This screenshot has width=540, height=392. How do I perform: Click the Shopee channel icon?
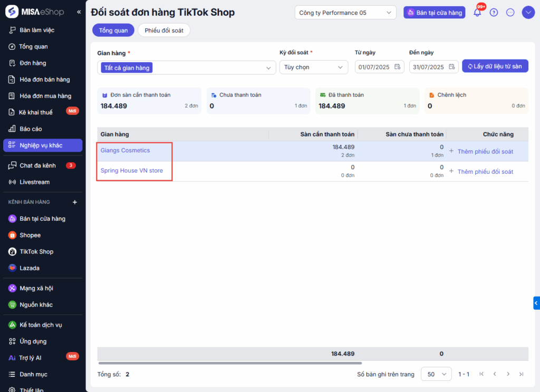(x=13, y=235)
